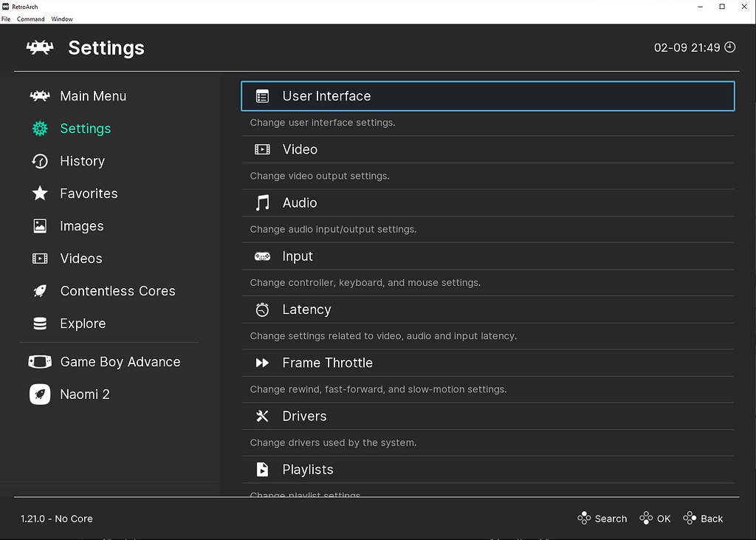The image size is (756, 540).
Task: Click the Images picture icon
Action: [x=40, y=226]
